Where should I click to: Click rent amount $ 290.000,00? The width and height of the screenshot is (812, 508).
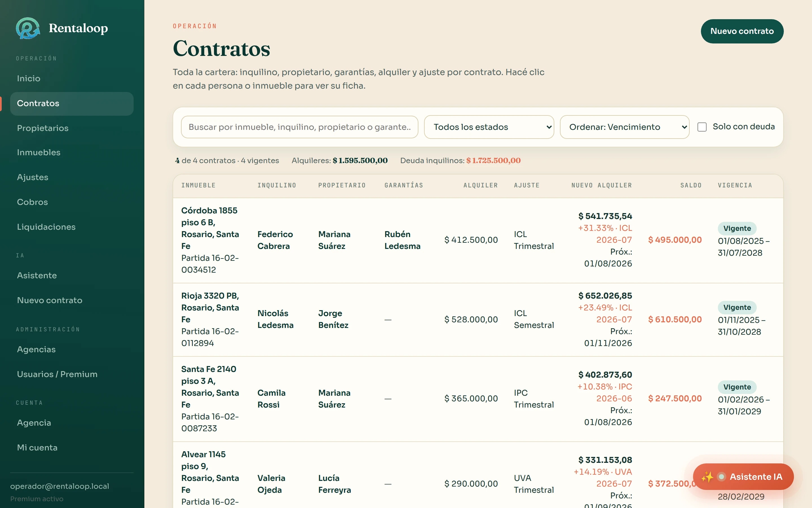471,484
